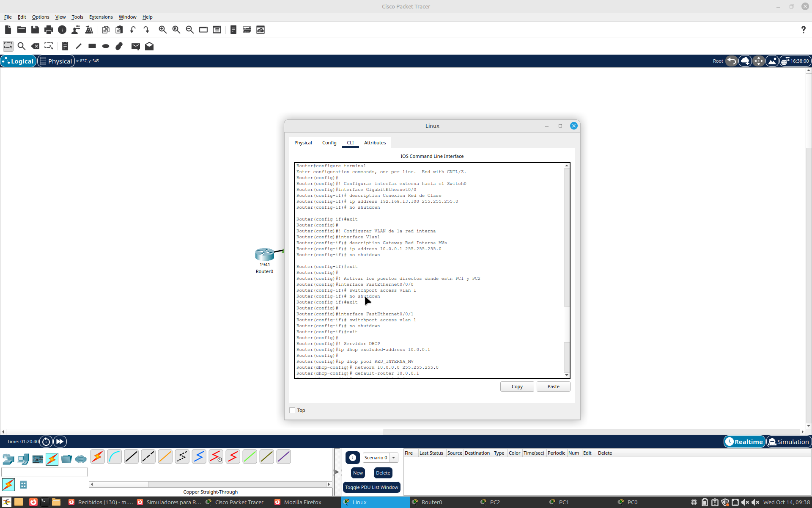812x508 pixels.
Task: Click Toggle PDU List Window button
Action: pos(372,487)
